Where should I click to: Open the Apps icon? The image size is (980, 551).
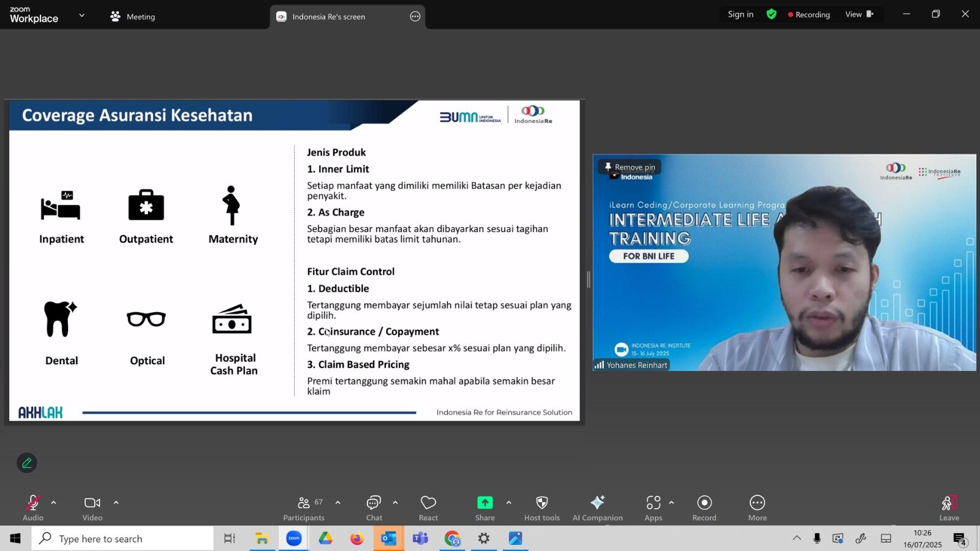(x=653, y=503)
